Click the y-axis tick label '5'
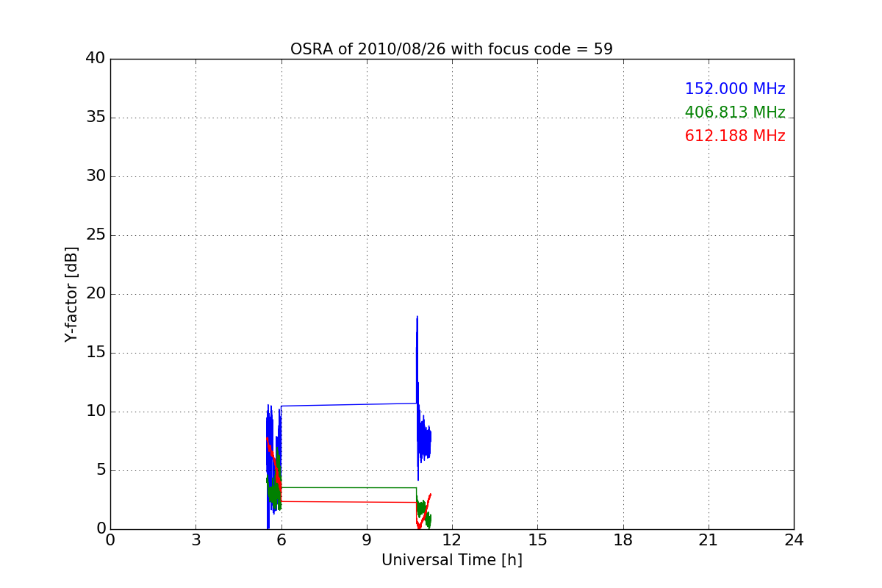Viewport: 882px width, 588px height. tap(101, 470)
